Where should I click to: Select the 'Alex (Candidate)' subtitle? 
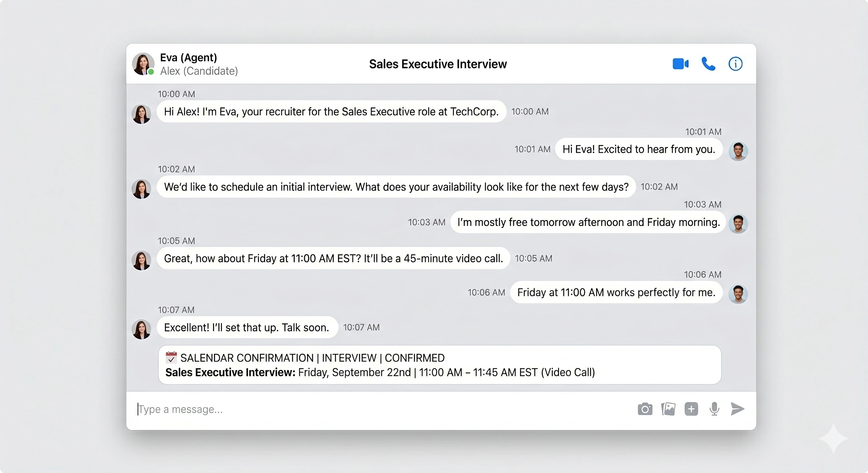(199, 71)
